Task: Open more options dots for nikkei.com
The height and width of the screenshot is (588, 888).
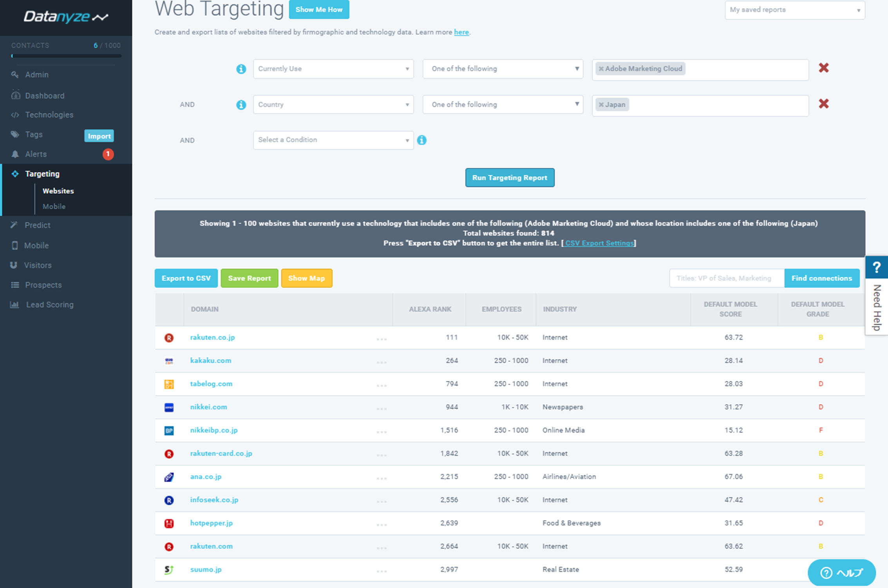Action: (382, 409)
